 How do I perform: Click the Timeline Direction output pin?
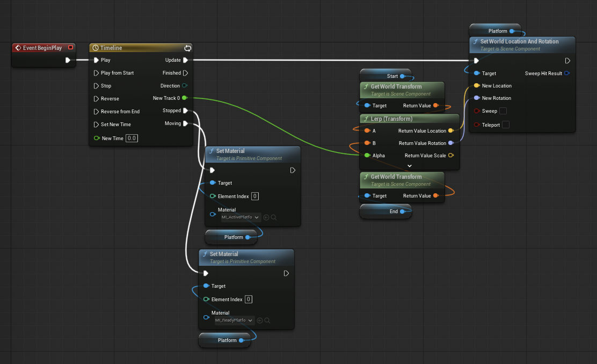[x=185, y=85]
